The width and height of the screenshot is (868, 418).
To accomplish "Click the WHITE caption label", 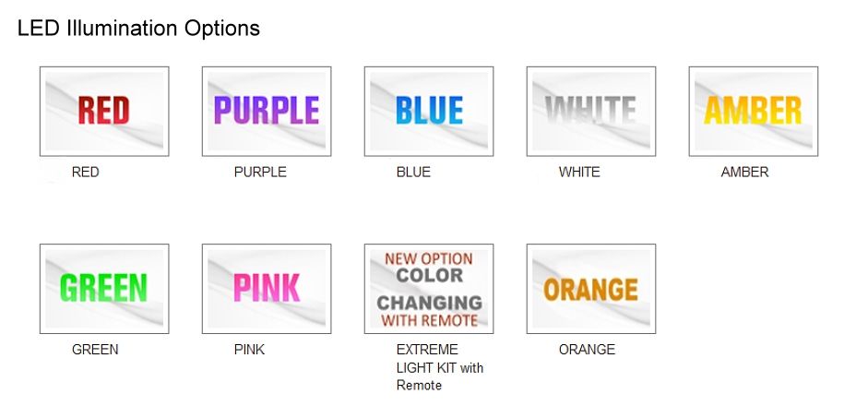I will click(x=579, y=173).
